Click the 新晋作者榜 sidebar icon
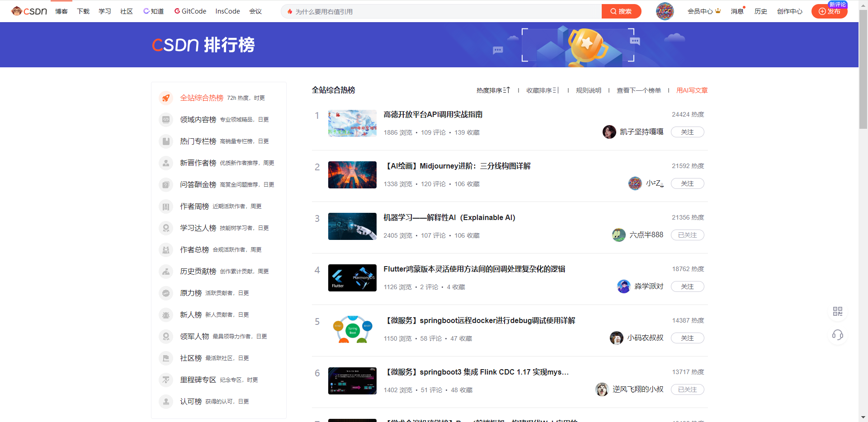Viewport: 868px width, 422px height. (x=166, y=163)
